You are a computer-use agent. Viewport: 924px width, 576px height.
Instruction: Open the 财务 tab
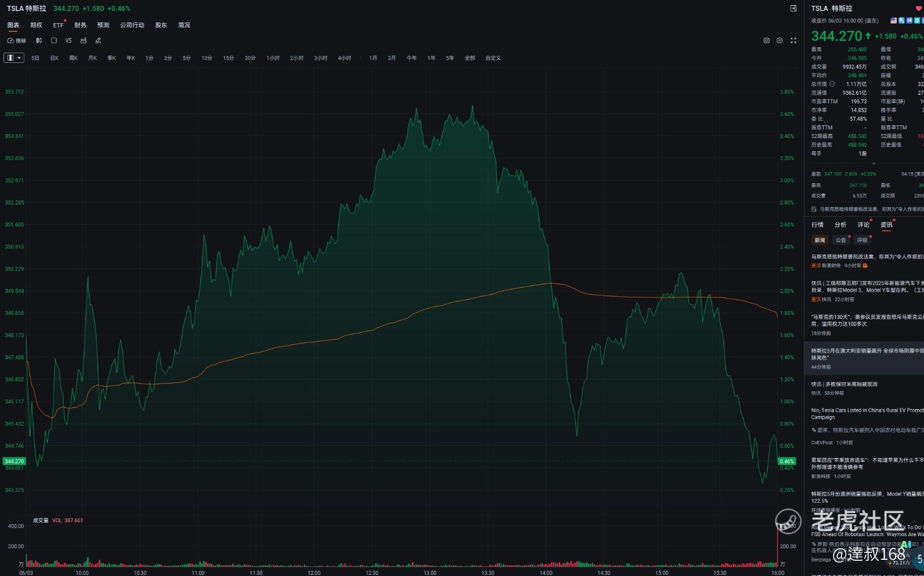[x=80, y=25]
